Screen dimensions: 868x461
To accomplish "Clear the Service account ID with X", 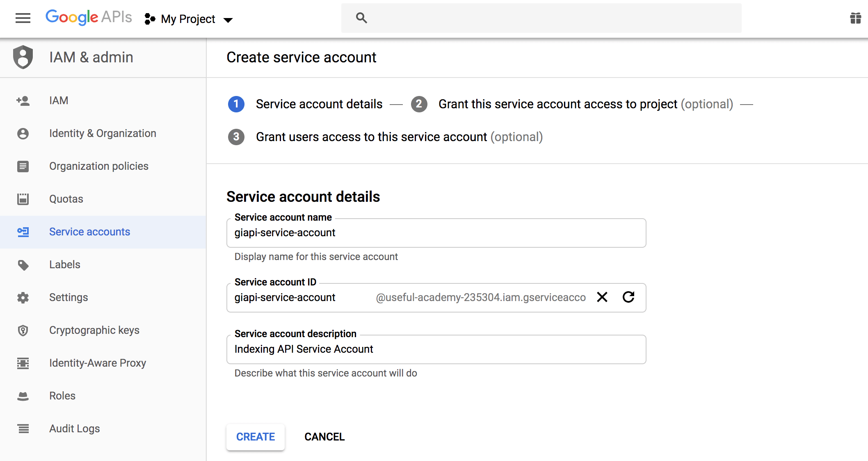I will pyautogui.click(x=602, y=297).
